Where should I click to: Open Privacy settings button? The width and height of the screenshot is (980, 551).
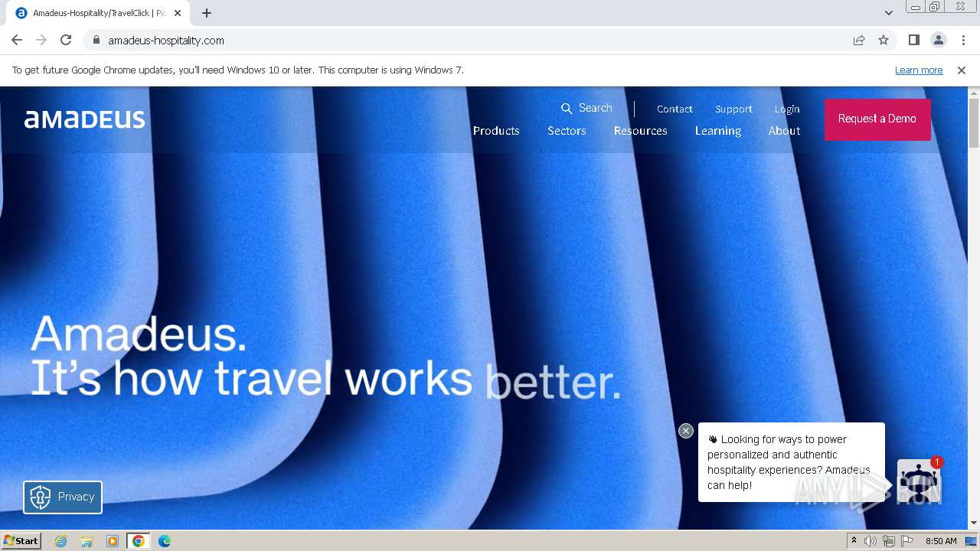63,497
